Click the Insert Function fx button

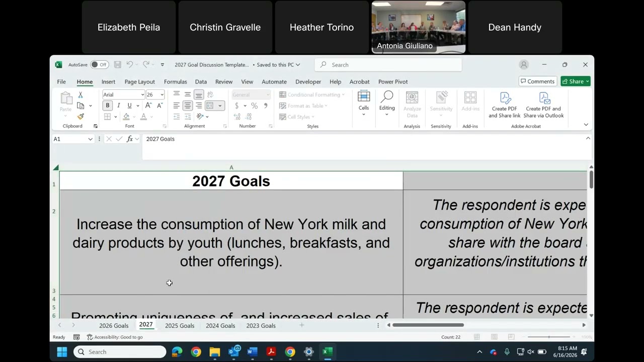point(130,139)
